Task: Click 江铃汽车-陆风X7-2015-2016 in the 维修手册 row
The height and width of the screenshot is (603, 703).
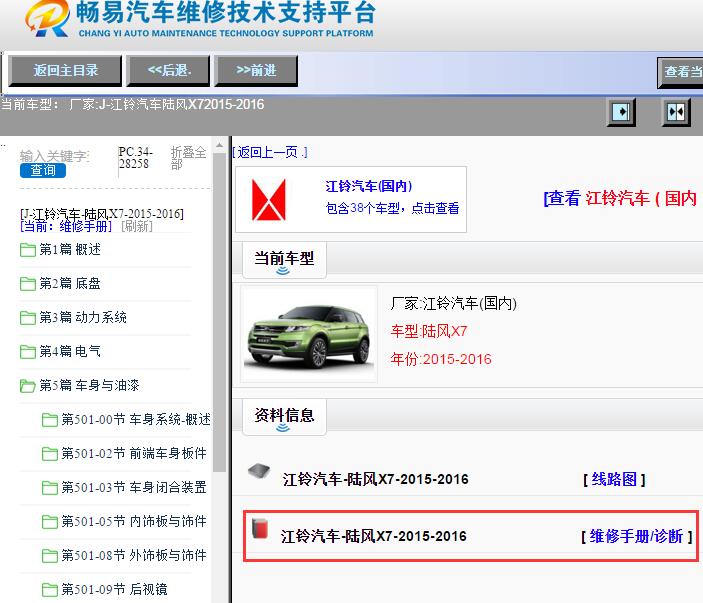Action: click(x=373, y=536)
